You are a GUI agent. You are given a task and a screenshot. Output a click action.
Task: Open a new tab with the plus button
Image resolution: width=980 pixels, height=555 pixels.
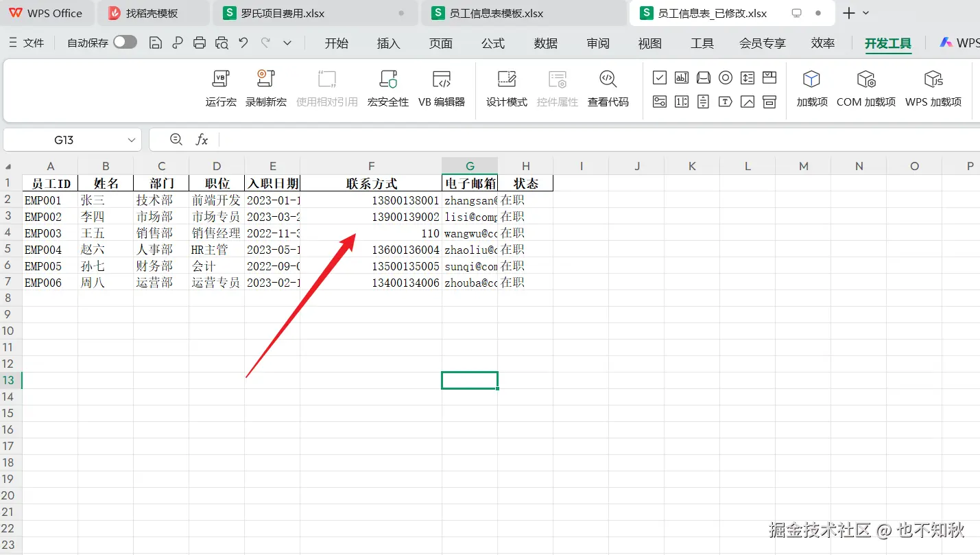click(x=849, y=13)
